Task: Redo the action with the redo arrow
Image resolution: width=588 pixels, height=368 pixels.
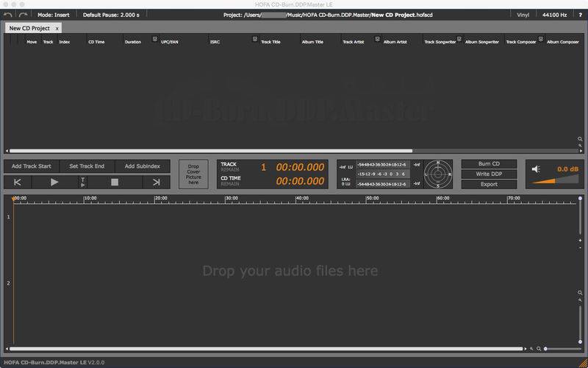Action: point(24,15)
